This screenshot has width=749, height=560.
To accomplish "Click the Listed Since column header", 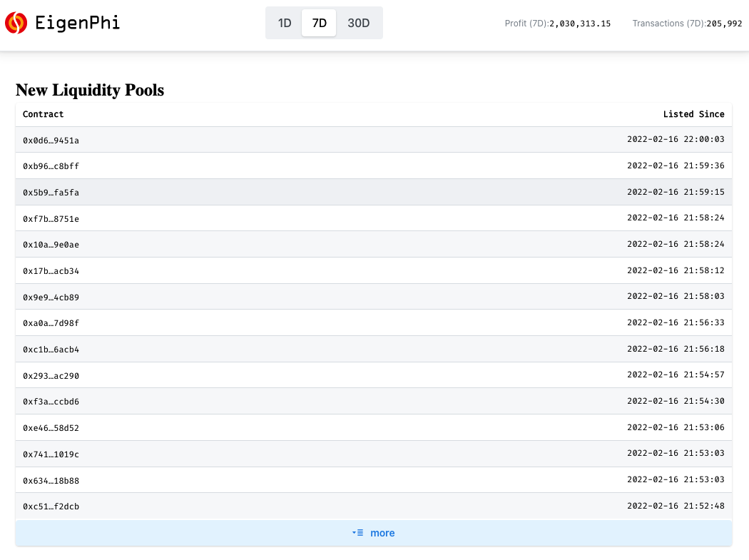I will [693, 114].
